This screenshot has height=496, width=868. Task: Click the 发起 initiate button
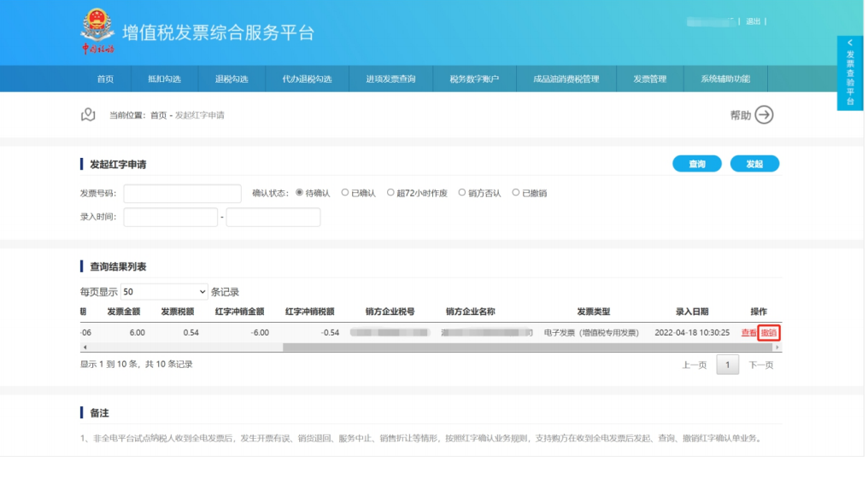(754, 164)
